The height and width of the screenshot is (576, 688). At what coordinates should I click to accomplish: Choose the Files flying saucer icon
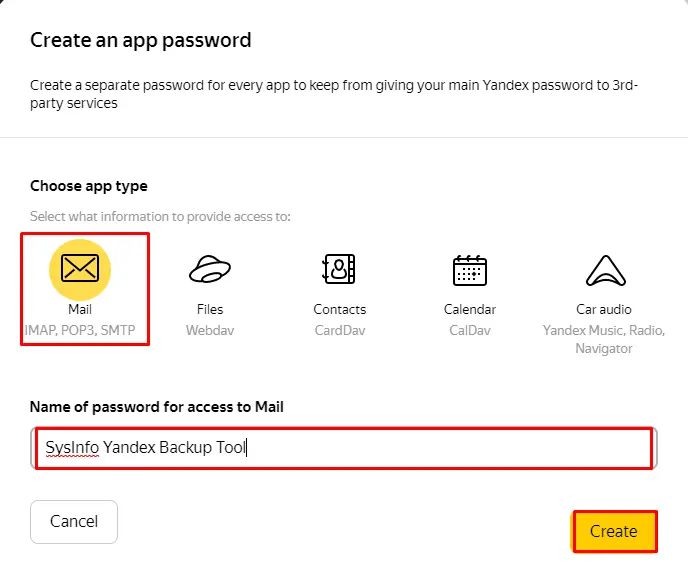click(x=210, y=269)
